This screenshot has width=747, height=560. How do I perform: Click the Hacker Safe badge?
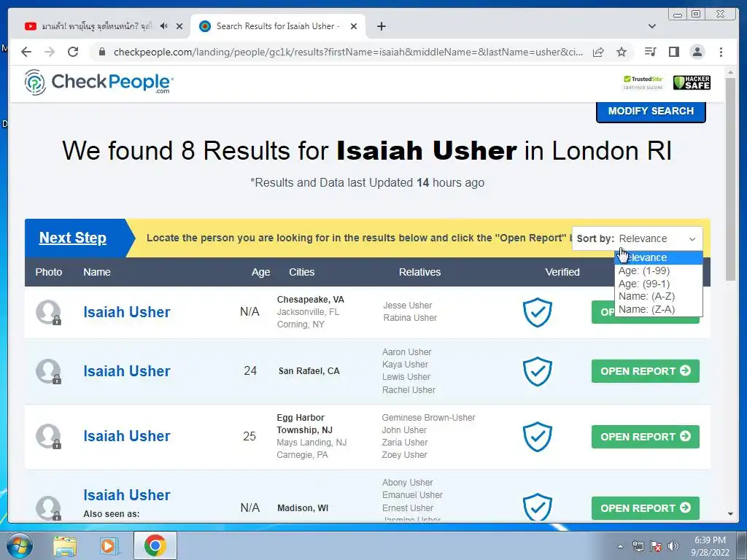pos(692,82)
